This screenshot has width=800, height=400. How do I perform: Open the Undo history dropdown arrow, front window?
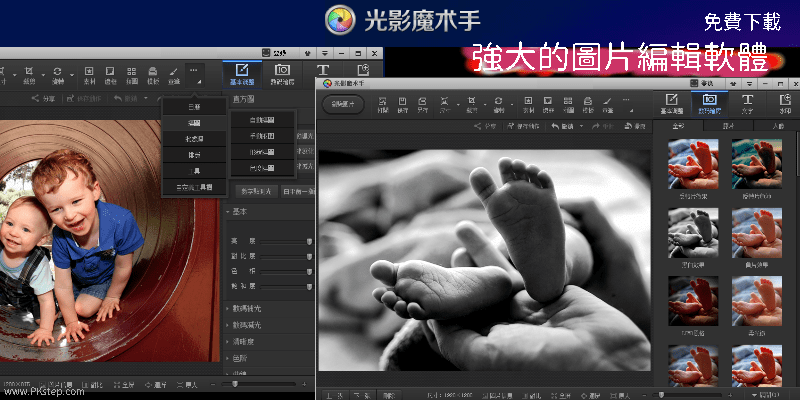click(581, 126)
